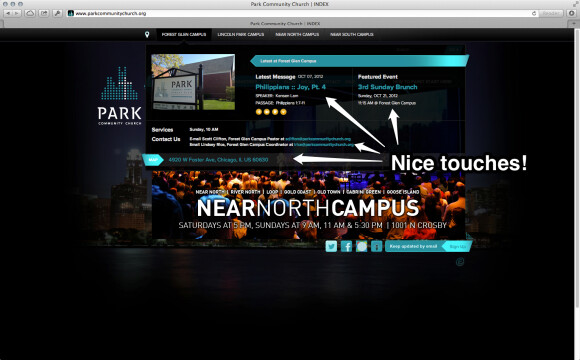Click the first orange media icon under message
Viewport: 580px width, 360px height.
point(259,112)
